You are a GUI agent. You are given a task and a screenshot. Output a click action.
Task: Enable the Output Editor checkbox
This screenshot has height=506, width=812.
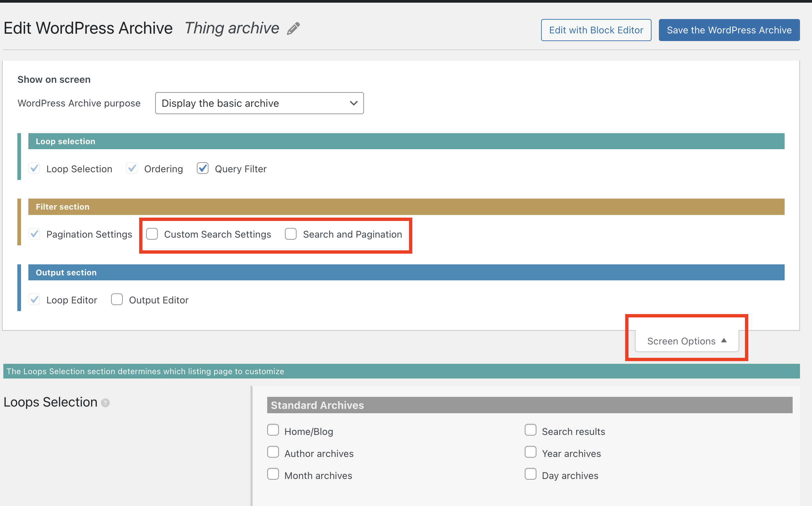click(117, 299)
